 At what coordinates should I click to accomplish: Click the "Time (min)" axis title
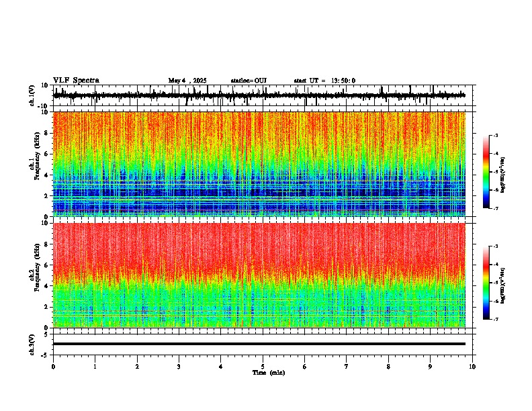tap(269, 373)
